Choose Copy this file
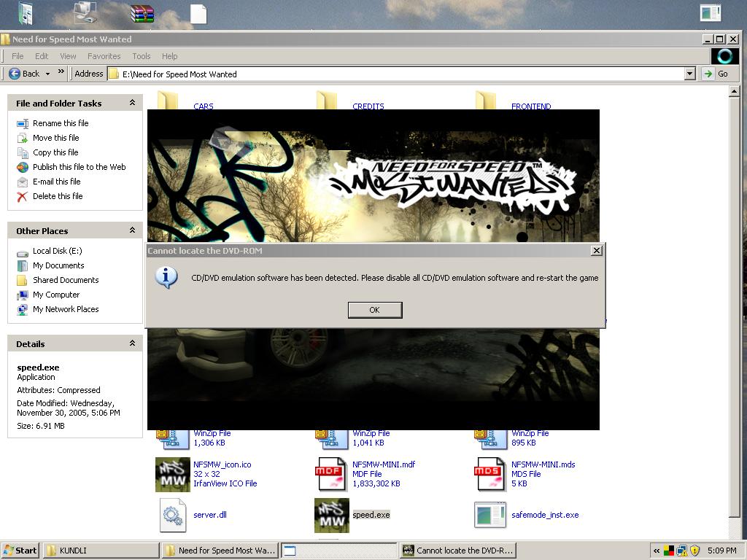Image resolution: width=747 pixels, height=560 pixels. [x=55, y=152]
